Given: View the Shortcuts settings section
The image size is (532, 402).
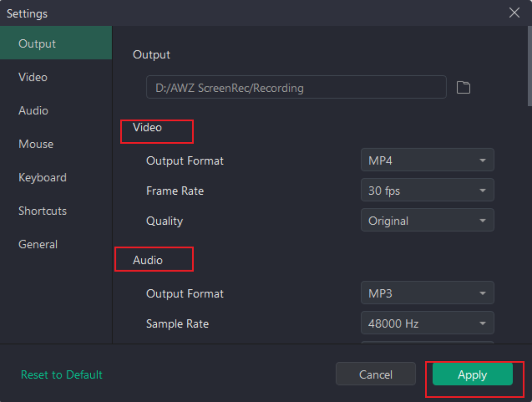Looking at the screenshot, I should pos(42,211).
